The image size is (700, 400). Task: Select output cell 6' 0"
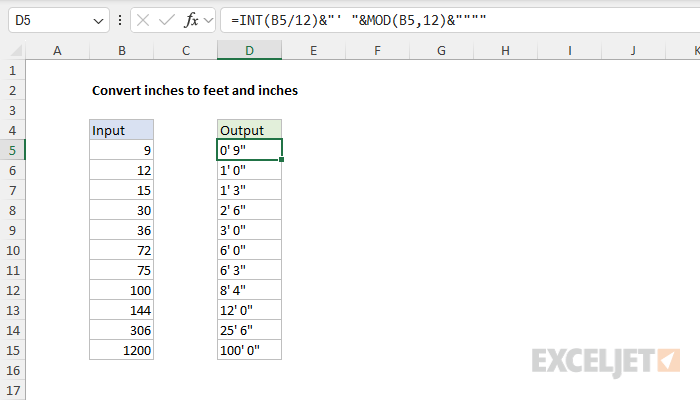(249, 250)
